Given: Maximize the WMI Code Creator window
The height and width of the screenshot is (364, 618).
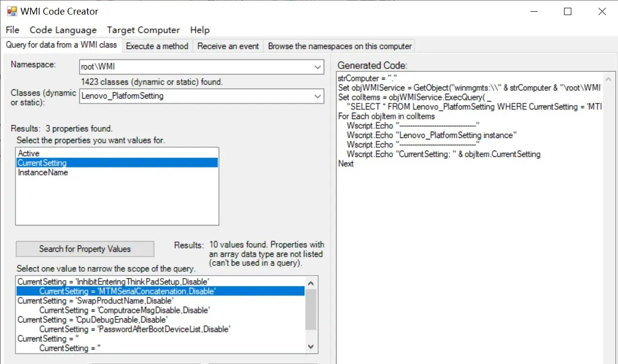Looking at the screenshot, I should 567,12.
